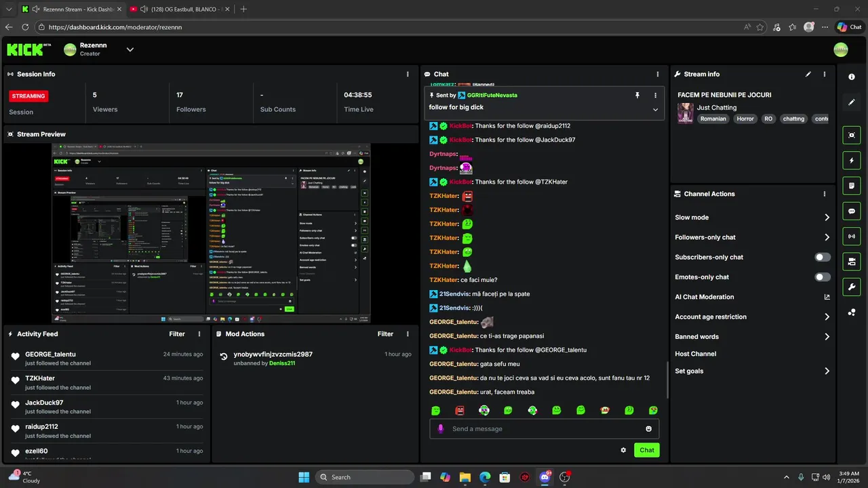Click Filter in Activity Feed
868x488 pixels.
pos(177,333)
